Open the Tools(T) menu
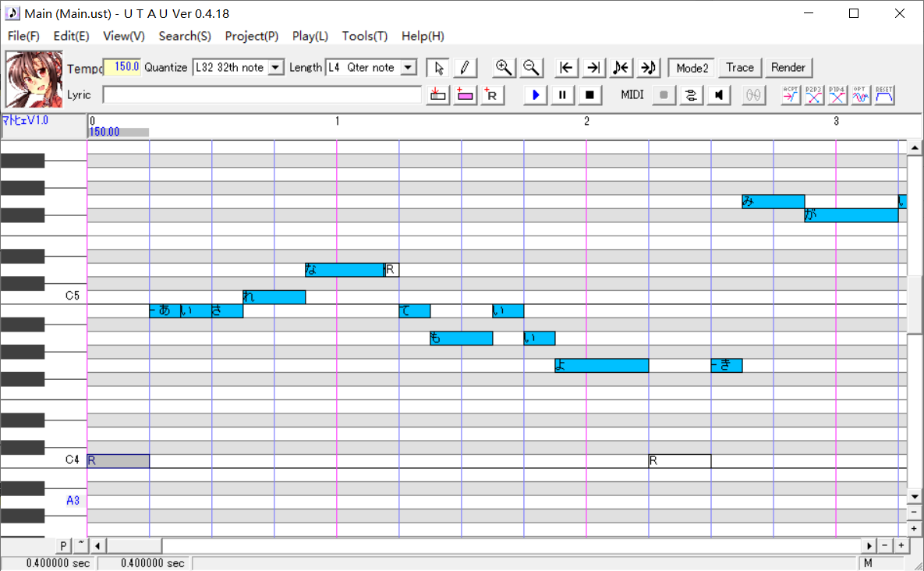Viewport: 924px width, 571px height. (x=364, y=36)
